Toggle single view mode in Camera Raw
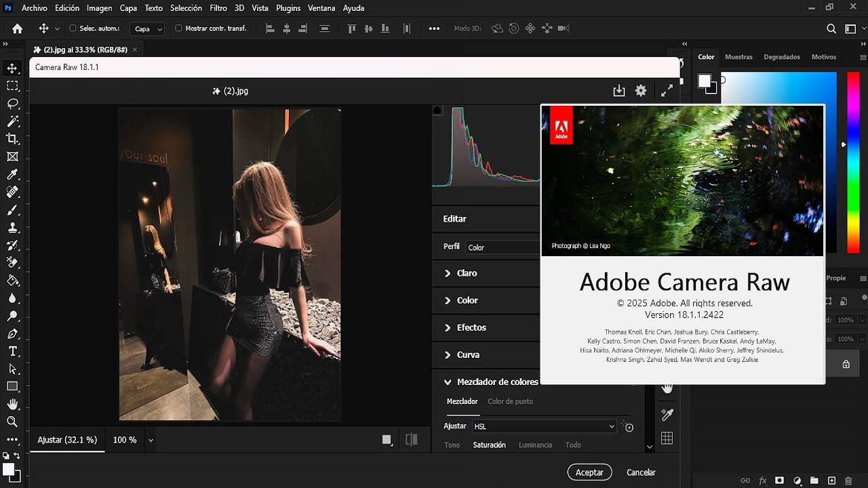 [387, 439]
